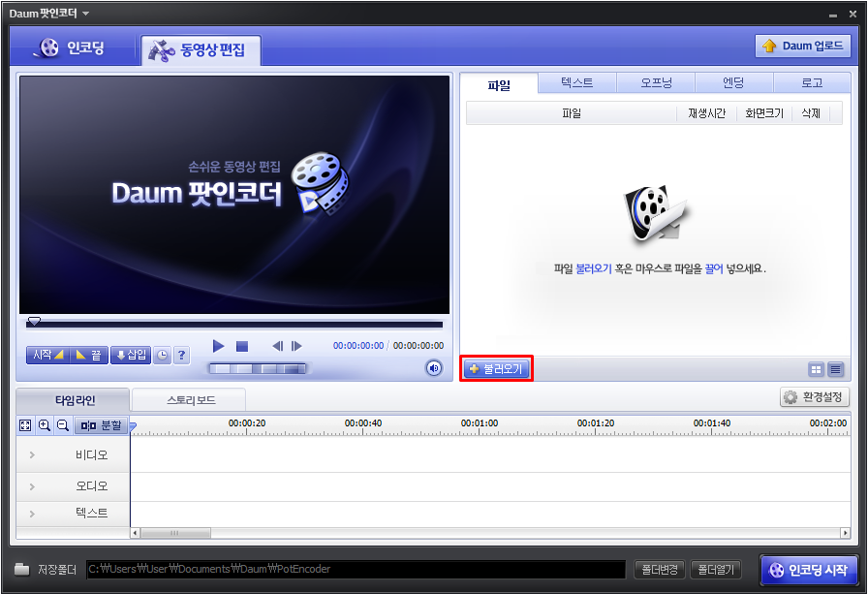Image resolution: width=868 pixels, height=594 pixels.
Task: Click the 화면크기 column header
Action: (x=764, y=113)
